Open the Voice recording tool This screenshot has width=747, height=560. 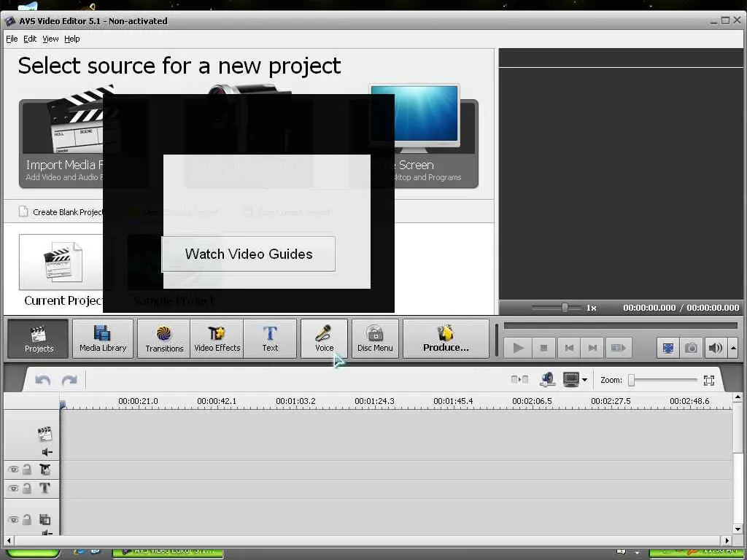pyautogui.click(x=324, y=338)
